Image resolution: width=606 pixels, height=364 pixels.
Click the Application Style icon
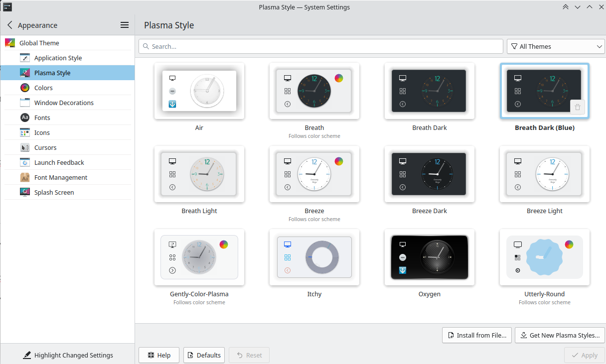pyautogui.click(x=25, y=58)
